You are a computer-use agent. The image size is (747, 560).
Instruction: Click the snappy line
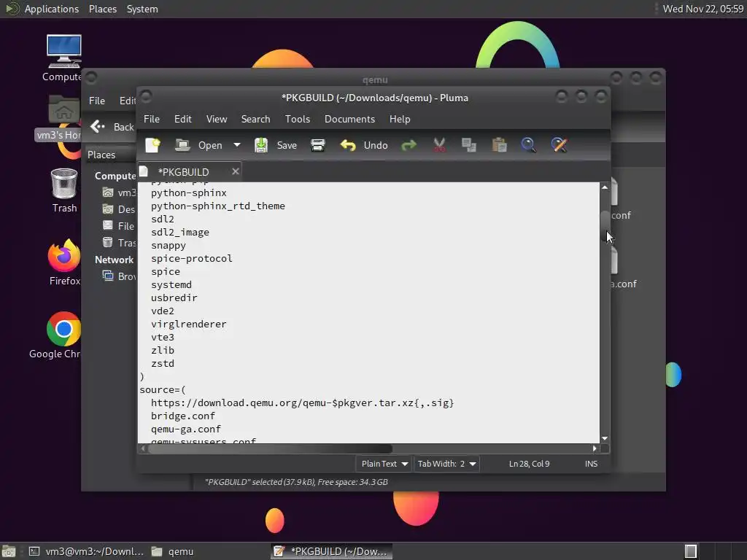169,246
